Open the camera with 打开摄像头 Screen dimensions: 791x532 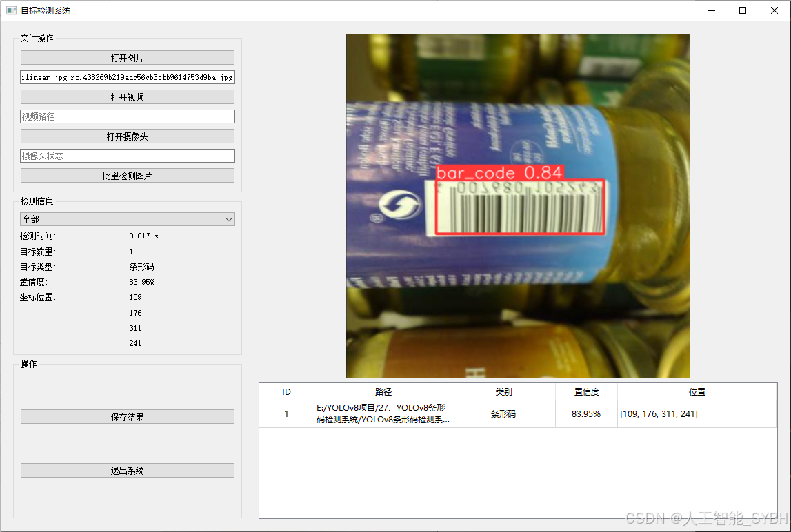127,136
